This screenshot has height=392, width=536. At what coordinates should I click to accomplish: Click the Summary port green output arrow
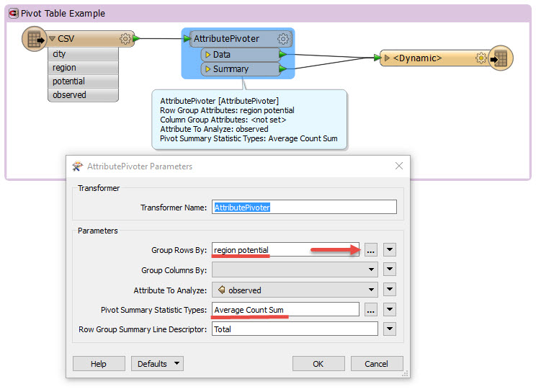pyautogui.click(x=282, y=69)
